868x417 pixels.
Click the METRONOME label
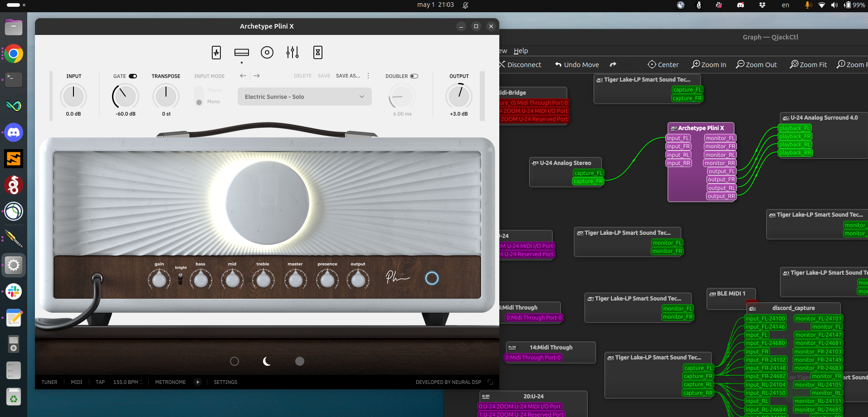pos(171,382)
